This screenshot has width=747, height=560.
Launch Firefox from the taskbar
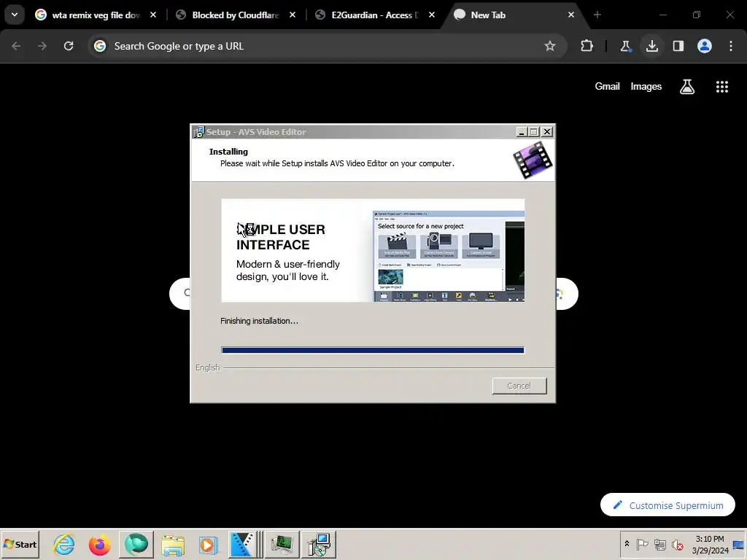pyautogui.click(x=99, y=544)
